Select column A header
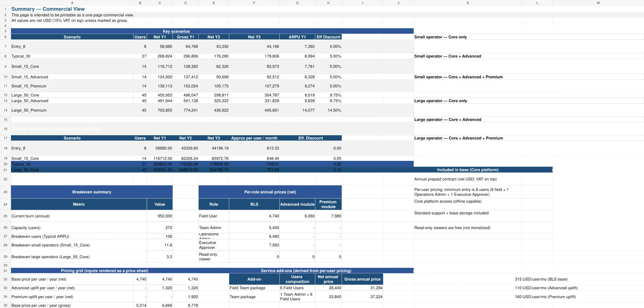The width and height of the screenshot is (644, 308). (72, 3)
